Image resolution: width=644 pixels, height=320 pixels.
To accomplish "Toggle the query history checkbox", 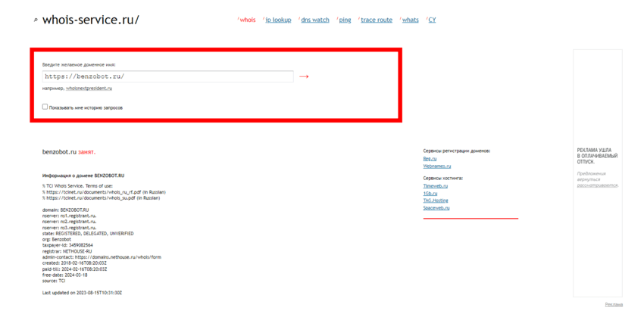I will click(45, 107).
